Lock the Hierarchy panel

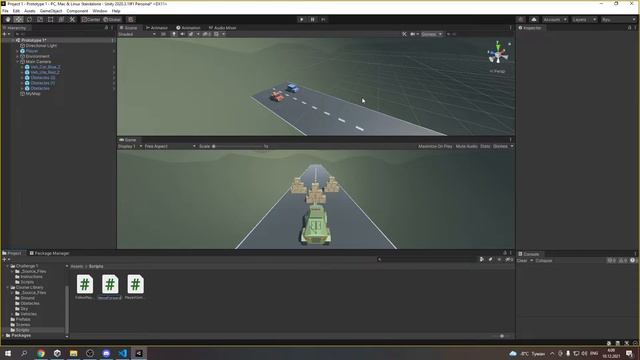[107, 28]
